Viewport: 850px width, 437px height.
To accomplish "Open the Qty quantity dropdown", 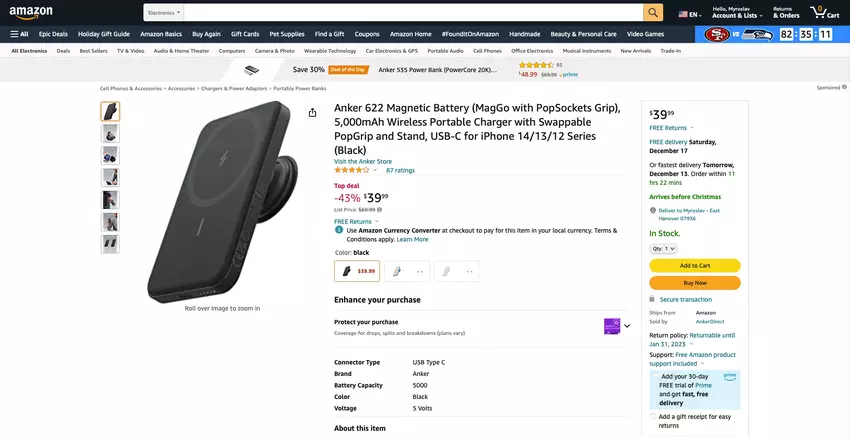I will (x=664, y=248).
